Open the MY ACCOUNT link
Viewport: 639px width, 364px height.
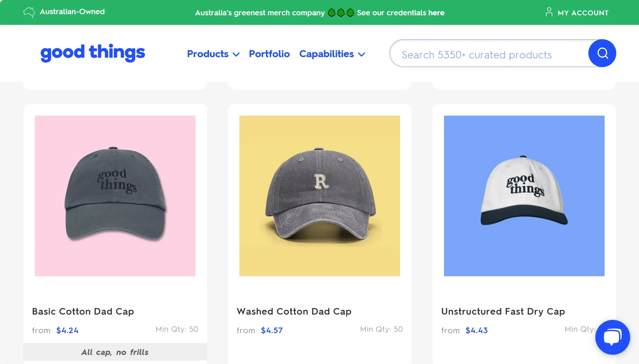[x=583, y=13]
